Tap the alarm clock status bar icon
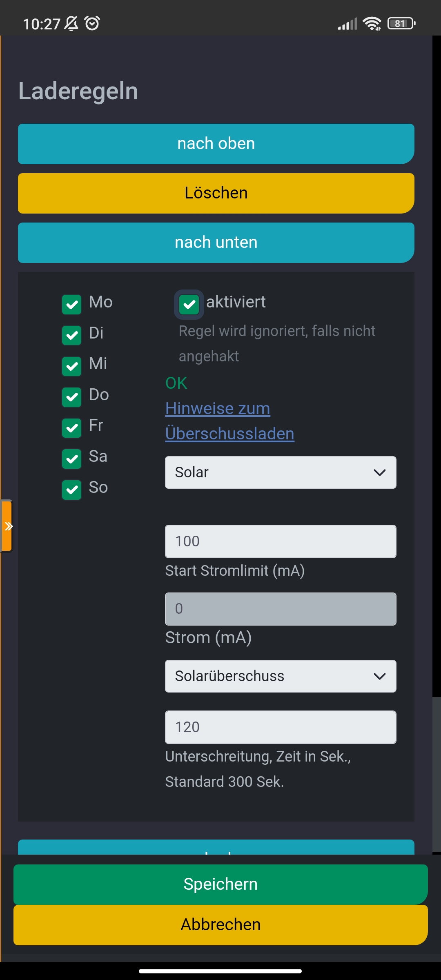The height and width of the screenshot is (980, 441). tap(92, 23)
